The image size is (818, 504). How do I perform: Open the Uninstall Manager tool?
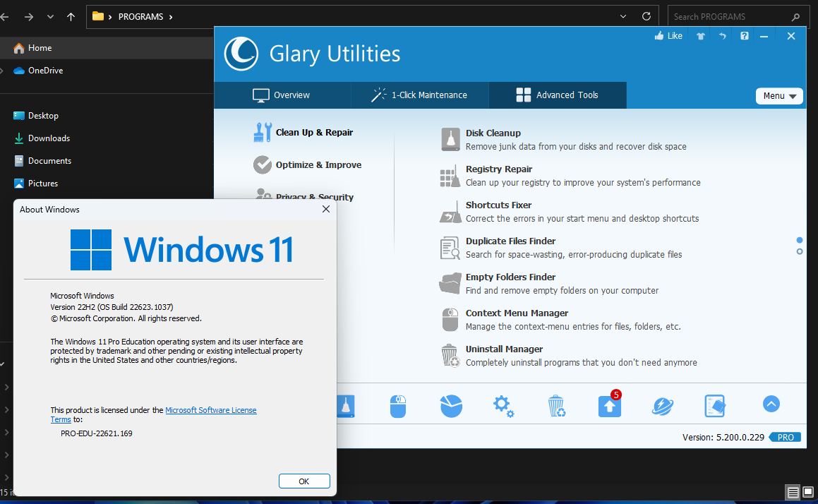[569, 355]
